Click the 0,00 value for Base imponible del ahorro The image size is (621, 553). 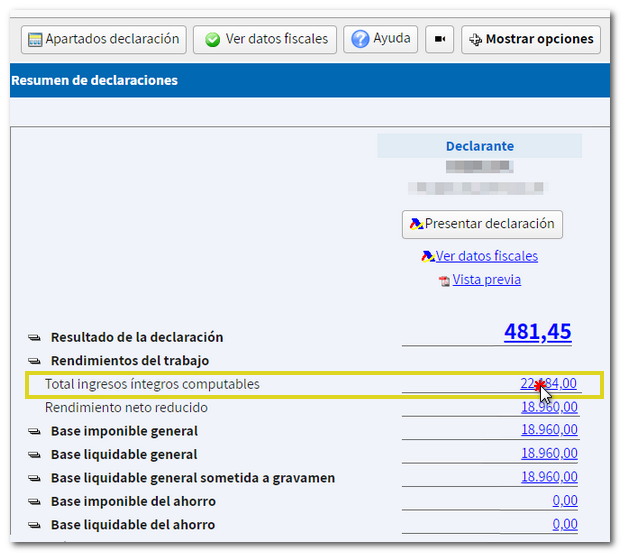(x=564, y=501)
